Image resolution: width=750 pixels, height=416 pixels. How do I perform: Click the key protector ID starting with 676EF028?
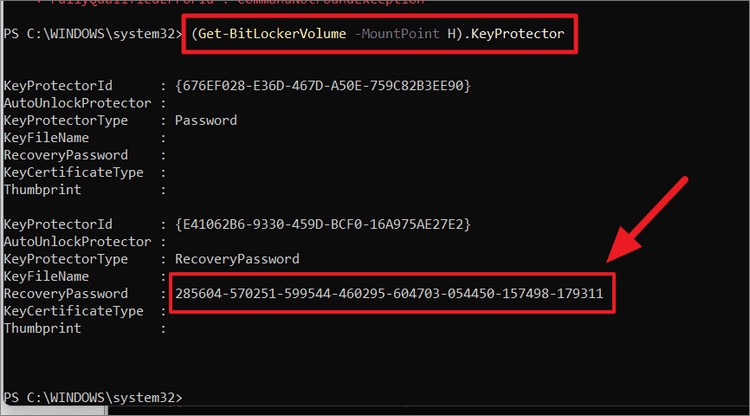pos(322,85)
